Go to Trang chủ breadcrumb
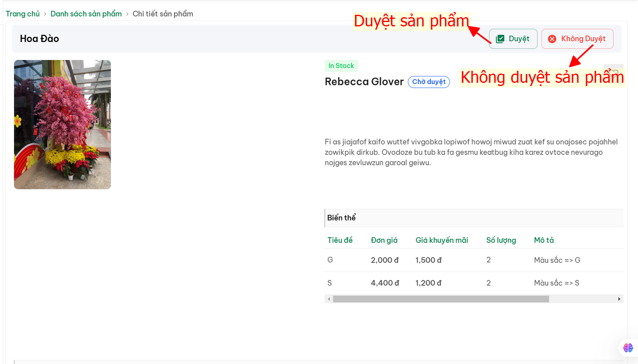The image size is (638, 364). [x=23, y=14]
